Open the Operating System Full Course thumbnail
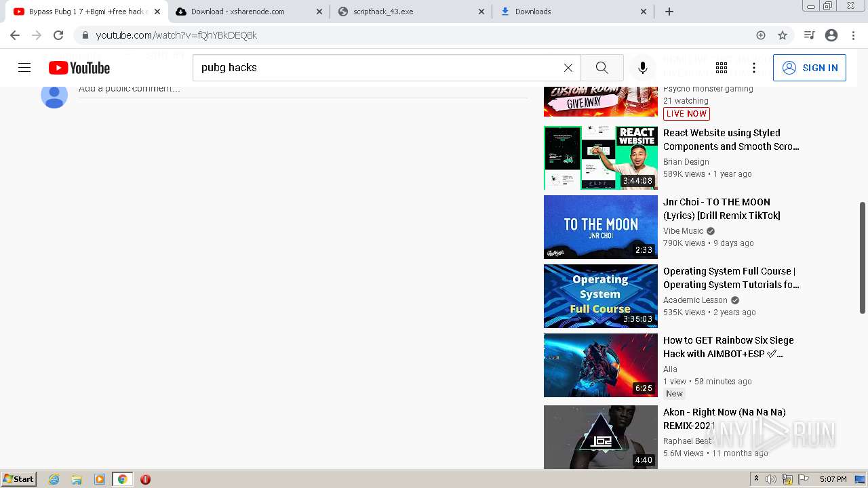This screenshot has width=868, height=488. pos(601,296)
